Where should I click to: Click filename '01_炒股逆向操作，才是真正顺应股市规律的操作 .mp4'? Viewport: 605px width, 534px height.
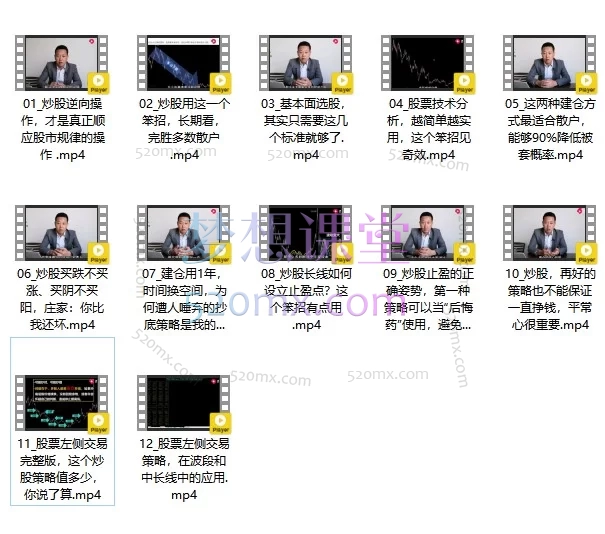tap(63, 129)
